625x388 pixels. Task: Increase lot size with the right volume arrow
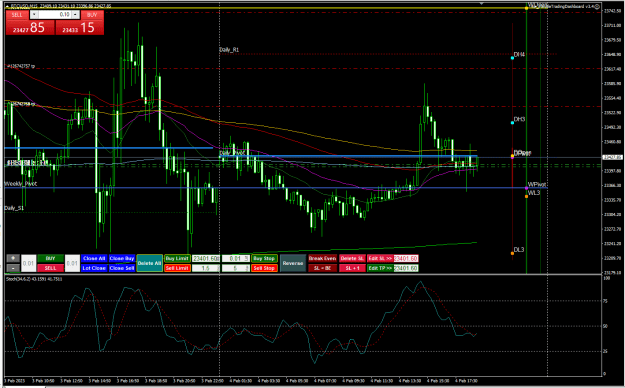pos(75,15)
